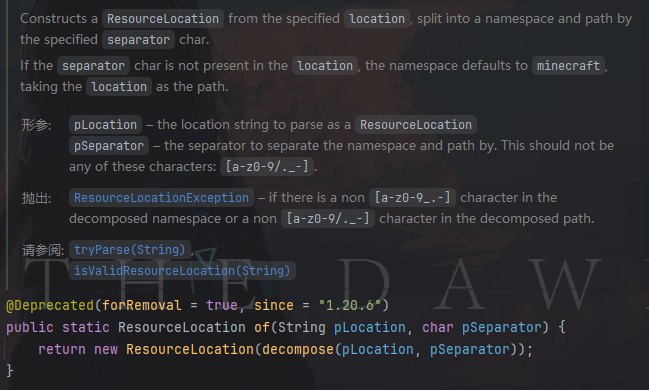Click the [a-z0-9_.-] namespace pattern
This screenshot has height=390, width=649.
click(412, 197)
